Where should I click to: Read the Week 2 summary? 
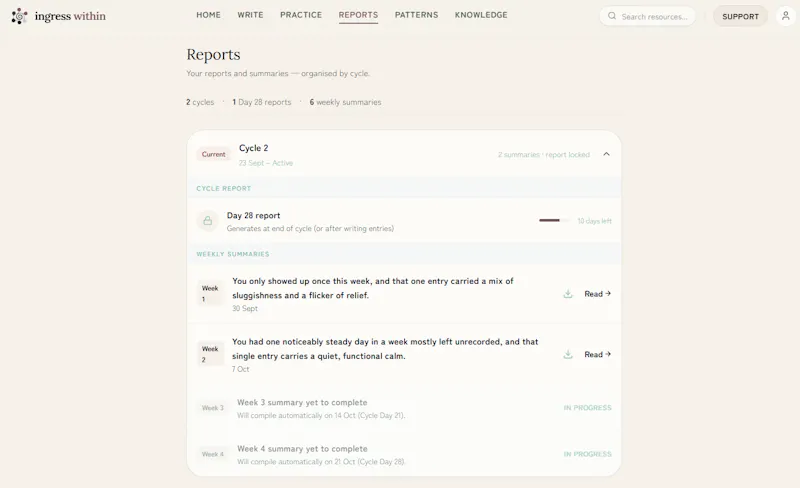597,355
